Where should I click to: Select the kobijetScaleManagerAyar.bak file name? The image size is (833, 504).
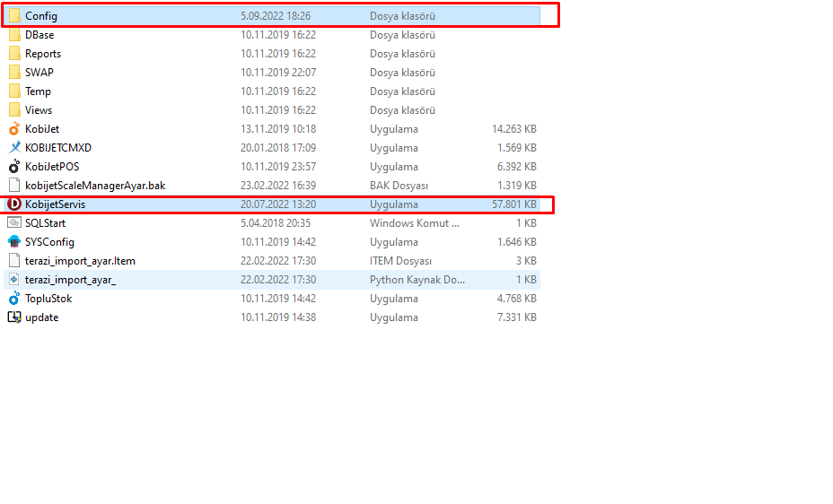(95, 186)
